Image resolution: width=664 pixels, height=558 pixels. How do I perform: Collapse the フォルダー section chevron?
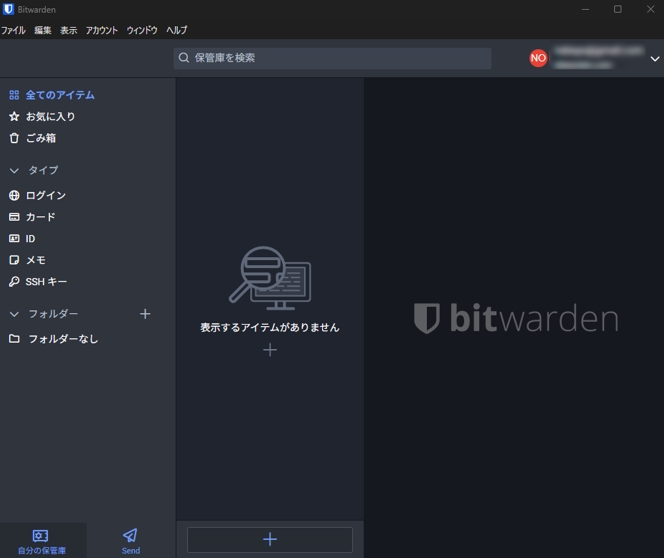click(14, 314)
